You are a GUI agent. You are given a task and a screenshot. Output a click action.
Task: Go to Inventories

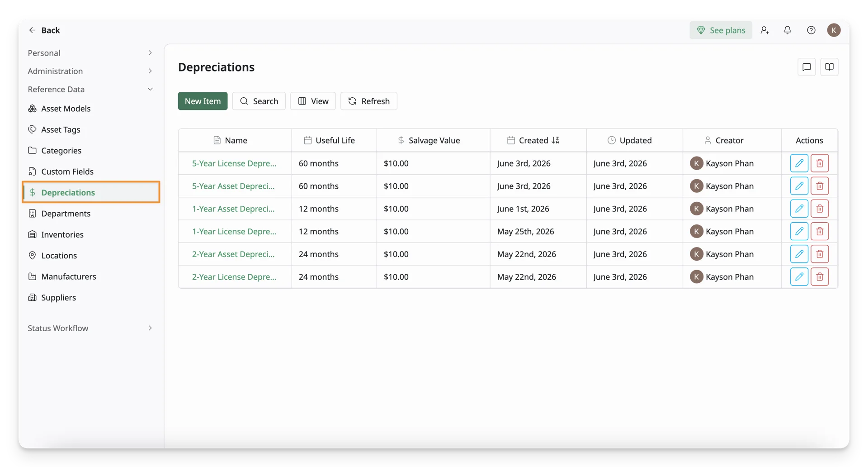point(90,234)
